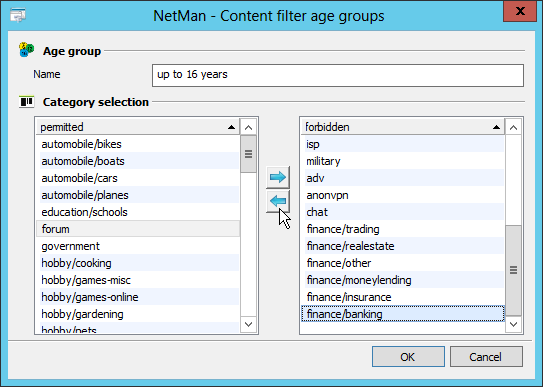Select finance/banking category
The width and height of the screenshot is (543, 387).
click(x=403, y=314)
